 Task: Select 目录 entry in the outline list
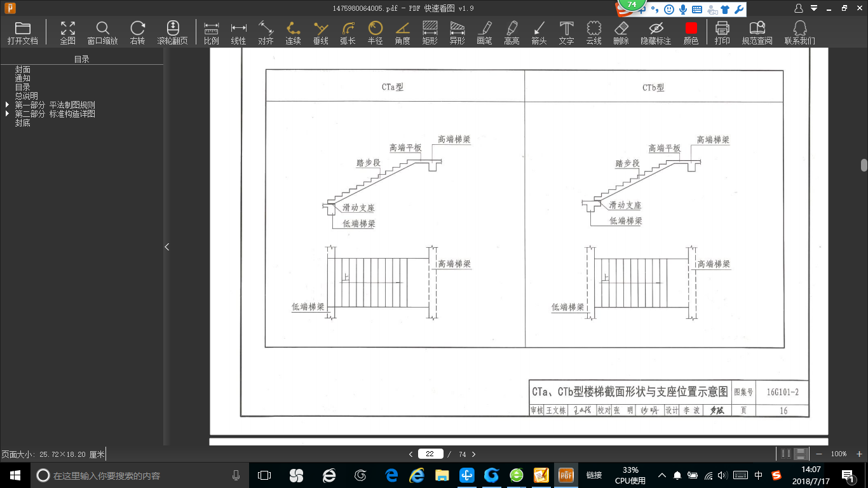(23, 87)
